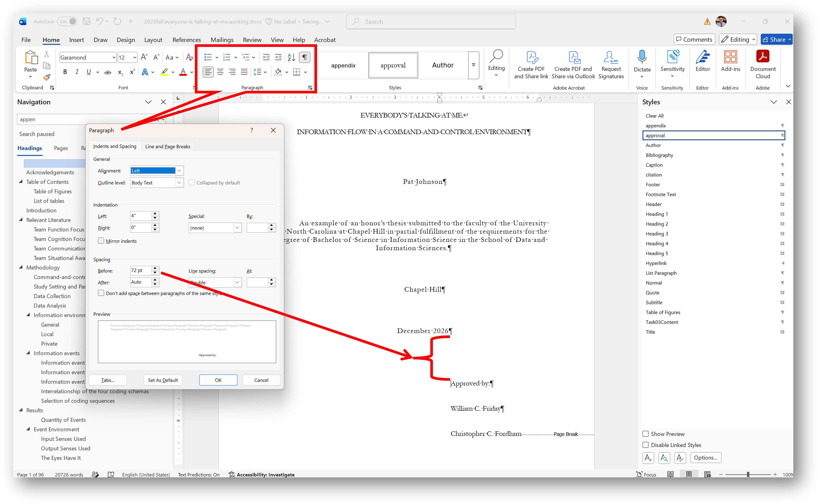Enable Disable Linked Styles checkbox
The height and width of the screenshot is (504, 820).
pos(645,445)
